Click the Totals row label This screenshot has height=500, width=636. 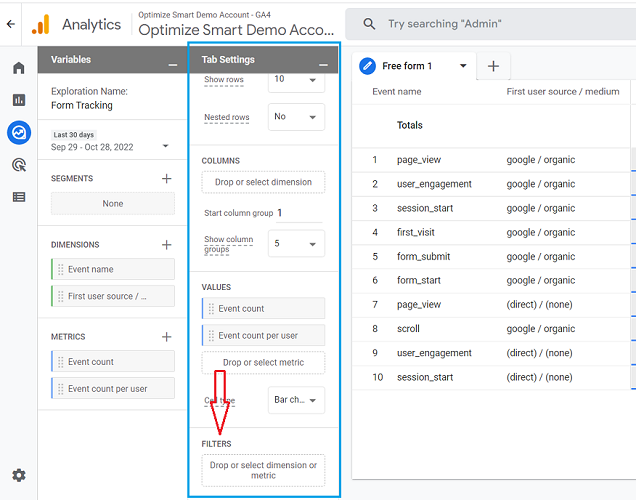[410, 125]
